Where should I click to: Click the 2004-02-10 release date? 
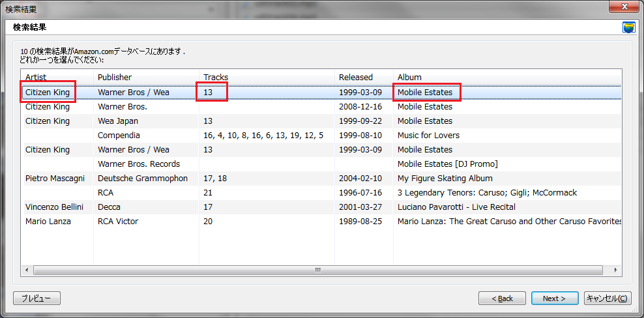(x=360, y=179)
